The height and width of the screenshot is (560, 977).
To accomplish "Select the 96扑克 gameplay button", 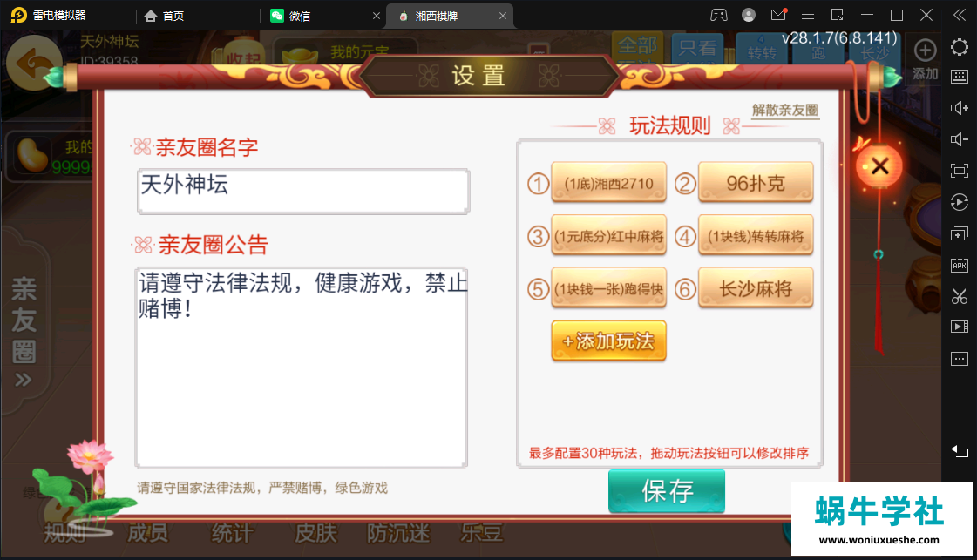I will click(756, 183).
